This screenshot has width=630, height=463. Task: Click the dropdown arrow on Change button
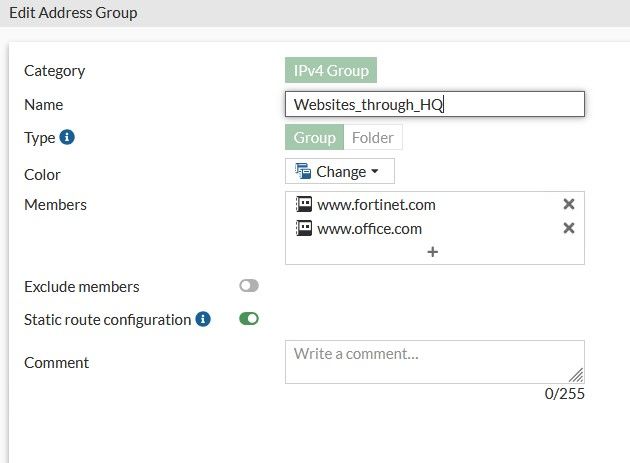375,171
